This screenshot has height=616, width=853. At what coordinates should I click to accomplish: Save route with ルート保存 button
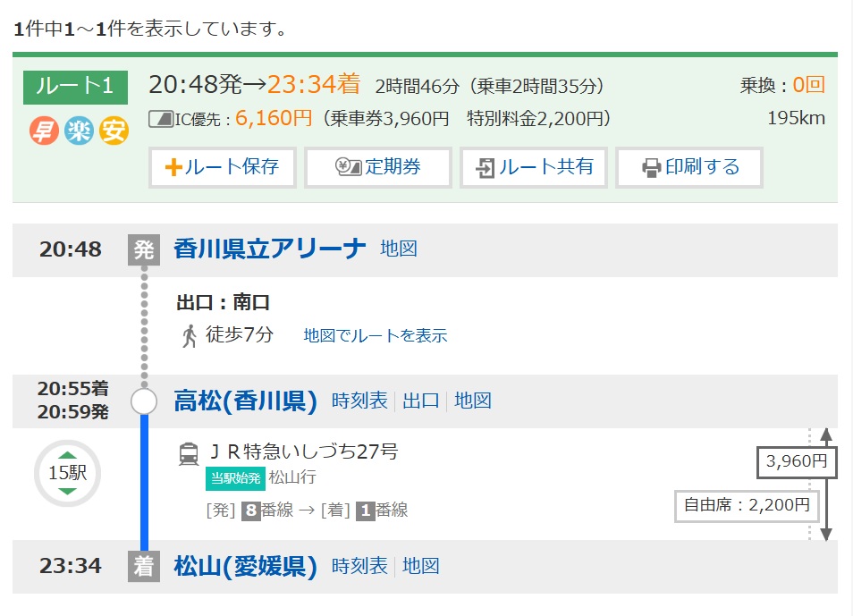[223, 167]
